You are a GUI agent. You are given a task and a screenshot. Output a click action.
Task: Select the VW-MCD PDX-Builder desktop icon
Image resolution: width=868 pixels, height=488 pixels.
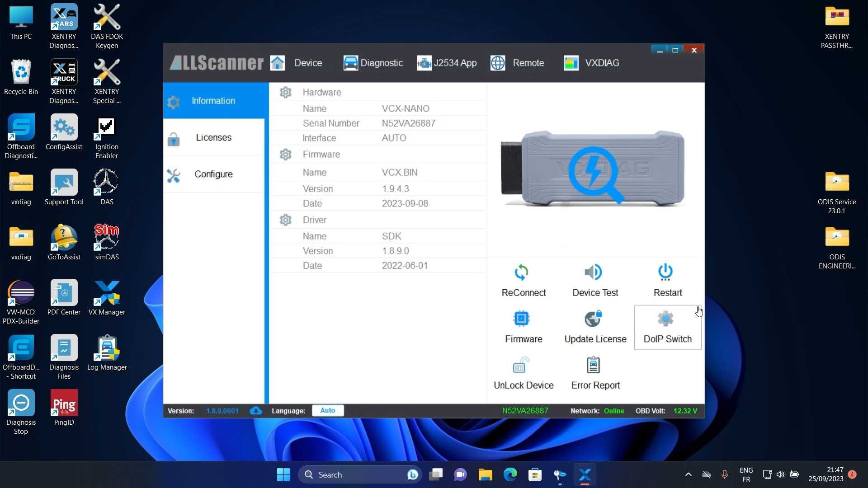pyautogui.click(x=21, y=302)
